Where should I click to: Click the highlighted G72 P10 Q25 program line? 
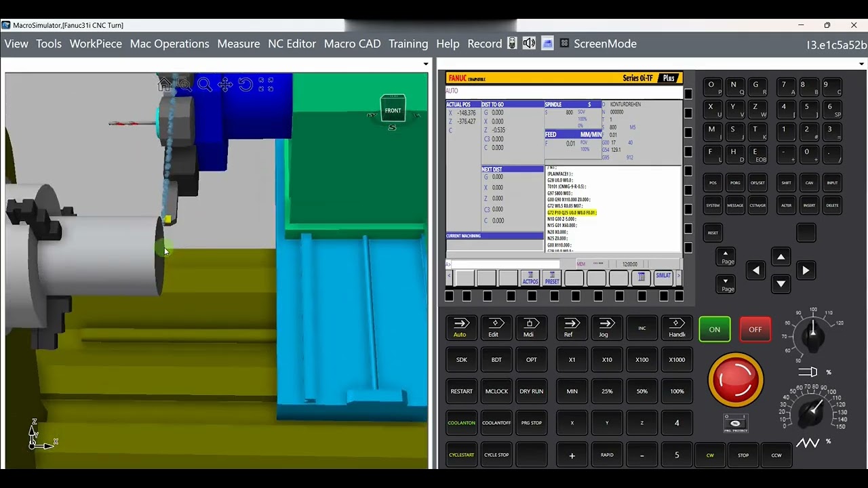[572, 213]
